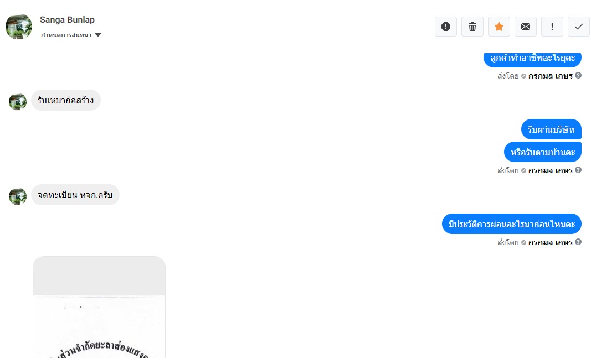Delete conversation using the trash icon
This screenshot has height=364, width=591.
click(x=472, y=27)
